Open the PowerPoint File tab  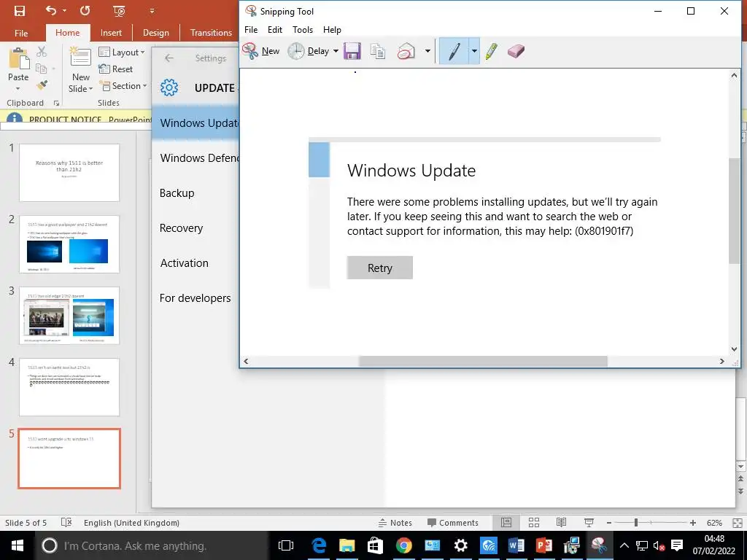point(21,33)
